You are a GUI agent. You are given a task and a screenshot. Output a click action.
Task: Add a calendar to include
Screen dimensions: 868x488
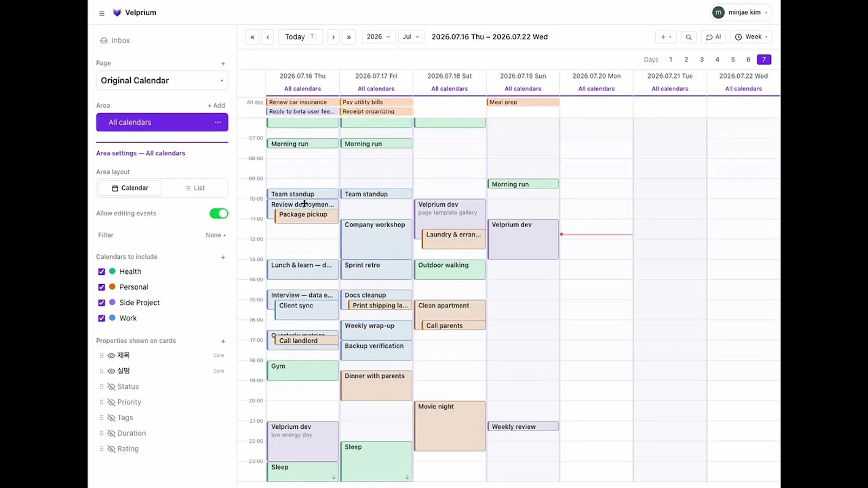[223, 257]
